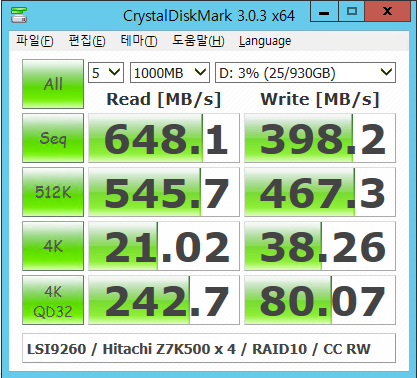Open the test size dropdown showing 1000MB
The image size is (417, 378).
point(170,72)
